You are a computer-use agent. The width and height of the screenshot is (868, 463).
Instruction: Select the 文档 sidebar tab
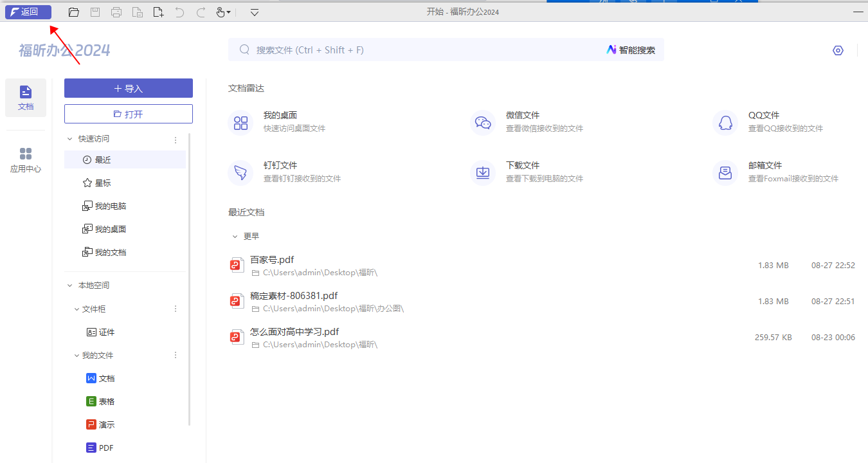coord(26,98)
